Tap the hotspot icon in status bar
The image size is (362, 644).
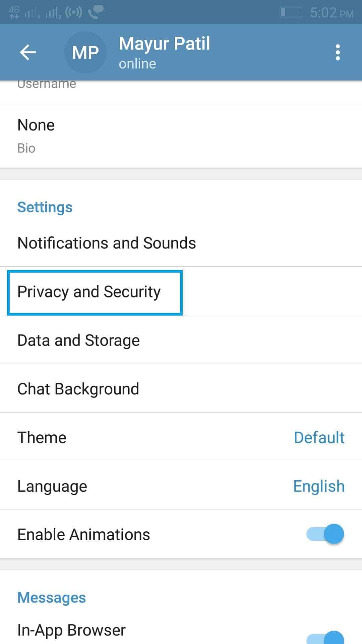coord(73,12)
